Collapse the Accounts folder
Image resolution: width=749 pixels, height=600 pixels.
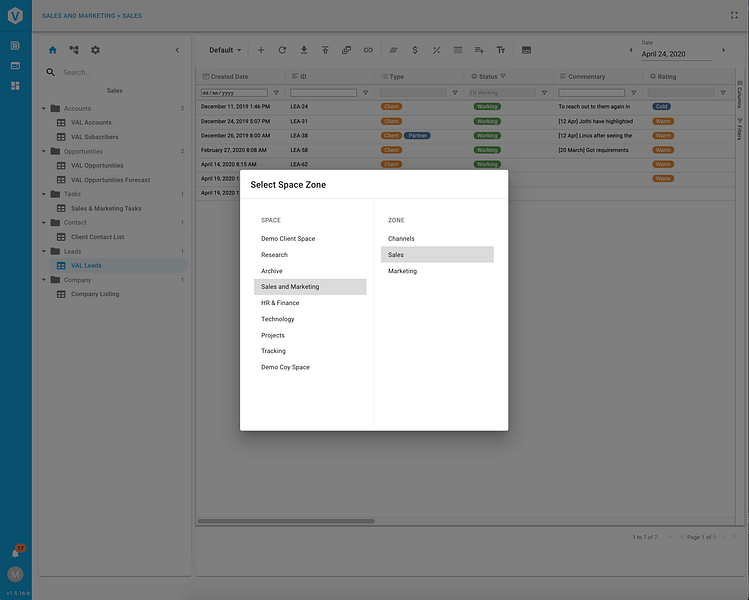44,108
